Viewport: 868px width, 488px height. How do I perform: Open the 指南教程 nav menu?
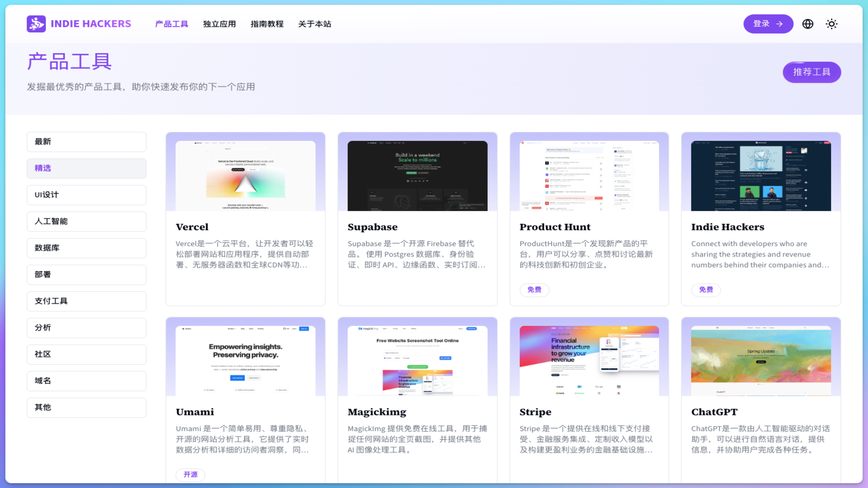(267, 24)
